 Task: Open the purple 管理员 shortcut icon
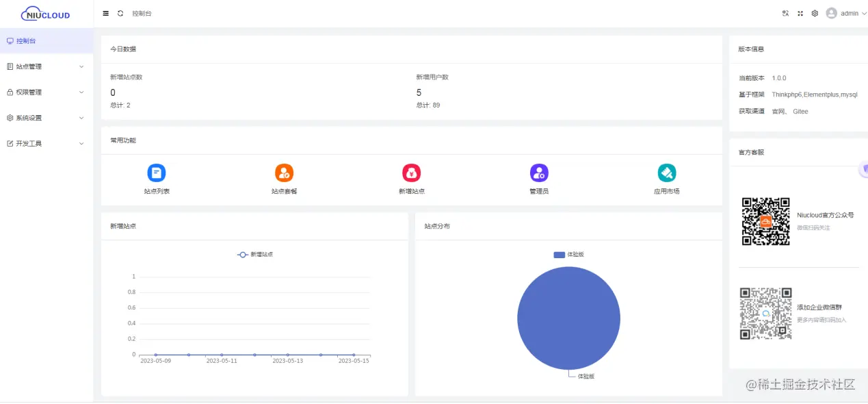pyautogui.click(x=539, y=173)
